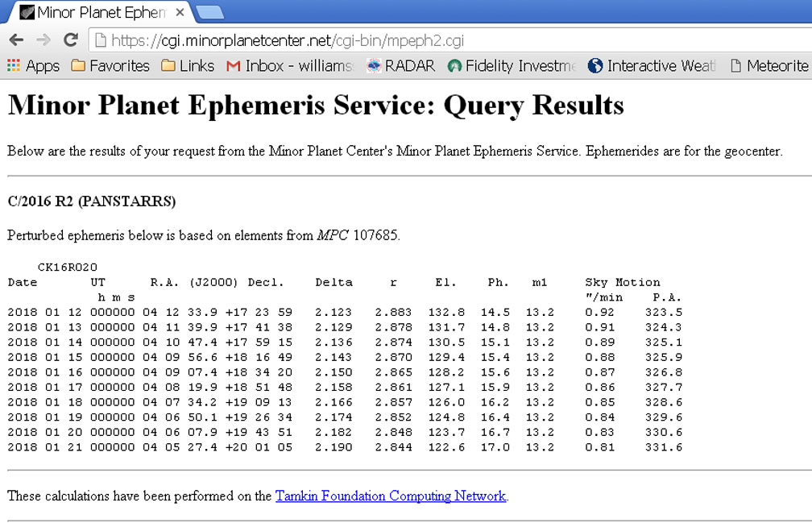
Task: Reload the page with the refresh icon
Action: tap(71, 40)
